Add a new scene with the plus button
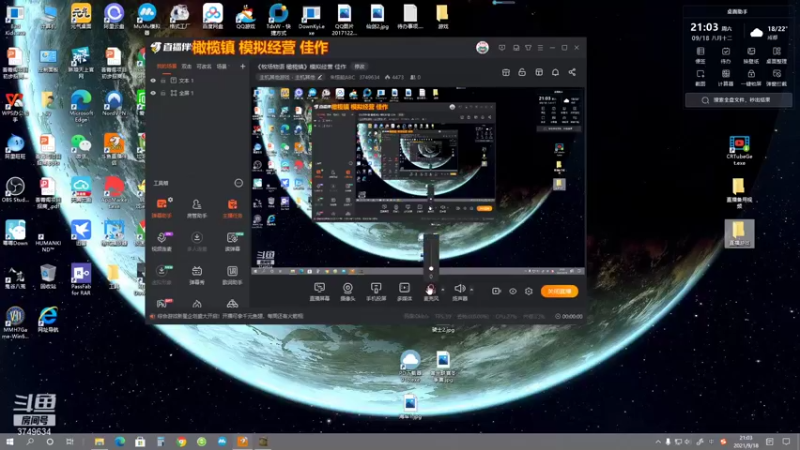 click(x=243, y=66)
